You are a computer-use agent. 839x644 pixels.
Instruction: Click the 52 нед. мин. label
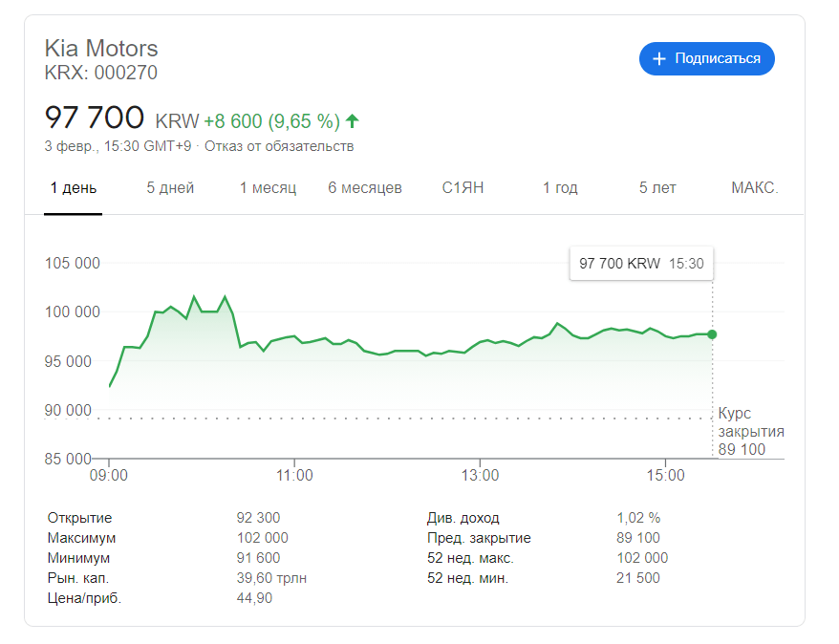click(467, 578)
